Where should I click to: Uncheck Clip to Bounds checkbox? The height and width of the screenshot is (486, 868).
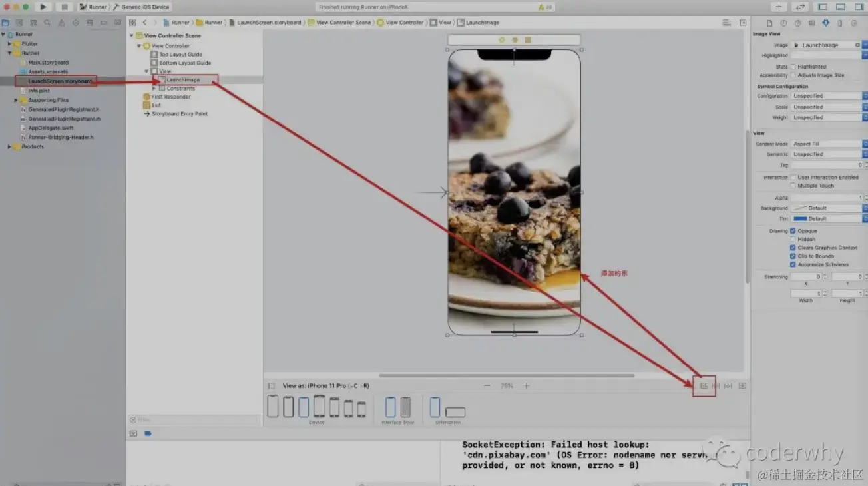click(793, 256)
